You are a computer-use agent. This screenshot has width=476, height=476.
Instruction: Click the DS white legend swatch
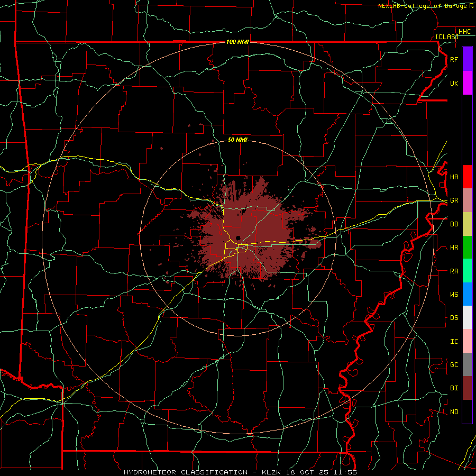coord(467,317)
